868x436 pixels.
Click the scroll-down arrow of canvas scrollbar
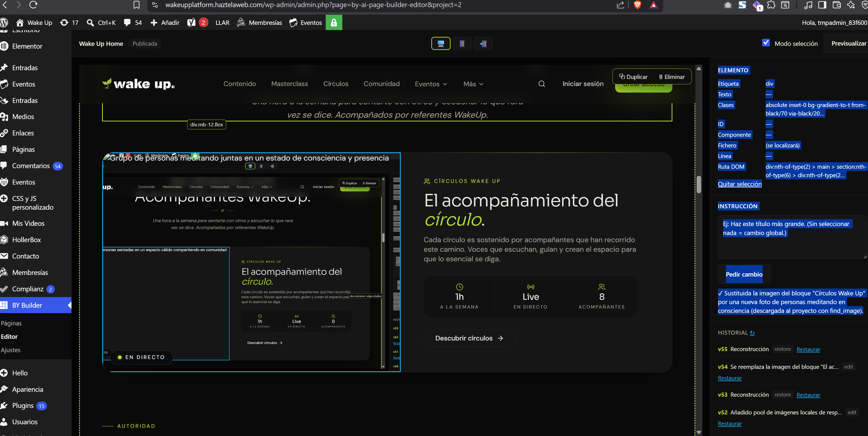pyautogui.click(x=699, y=432)
